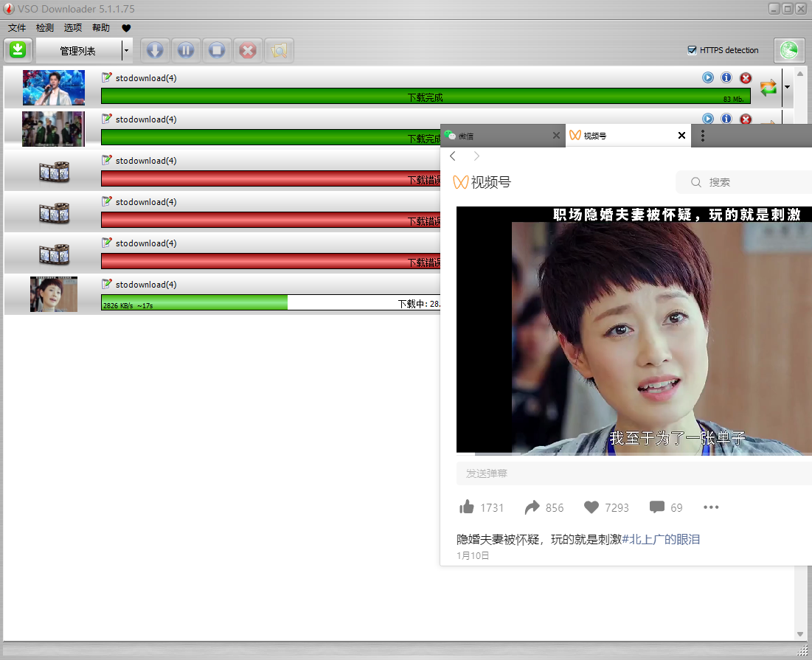Open the 管理列表 list button
This screenshot has width=812, height=660.
(x=78, y=51)
